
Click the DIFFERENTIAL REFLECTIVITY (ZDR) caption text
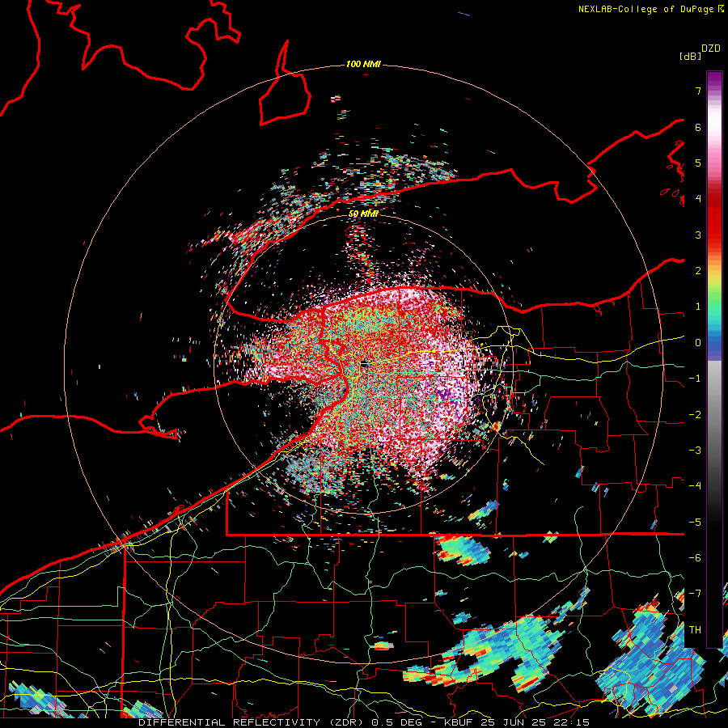(253, 722)
